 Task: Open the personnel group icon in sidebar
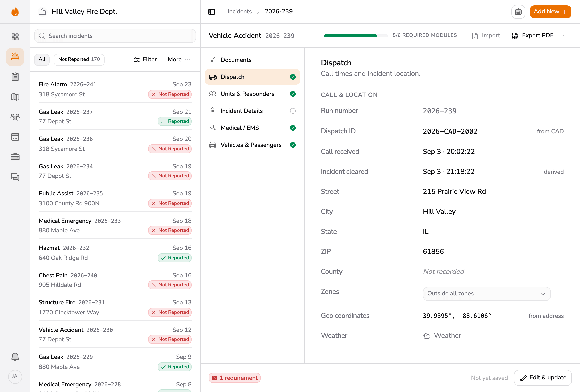click(15, 117)
